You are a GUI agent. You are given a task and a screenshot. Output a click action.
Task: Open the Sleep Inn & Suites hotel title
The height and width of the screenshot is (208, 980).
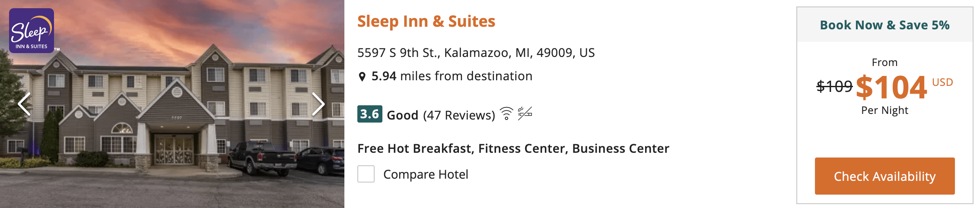[x=426, y=21]
